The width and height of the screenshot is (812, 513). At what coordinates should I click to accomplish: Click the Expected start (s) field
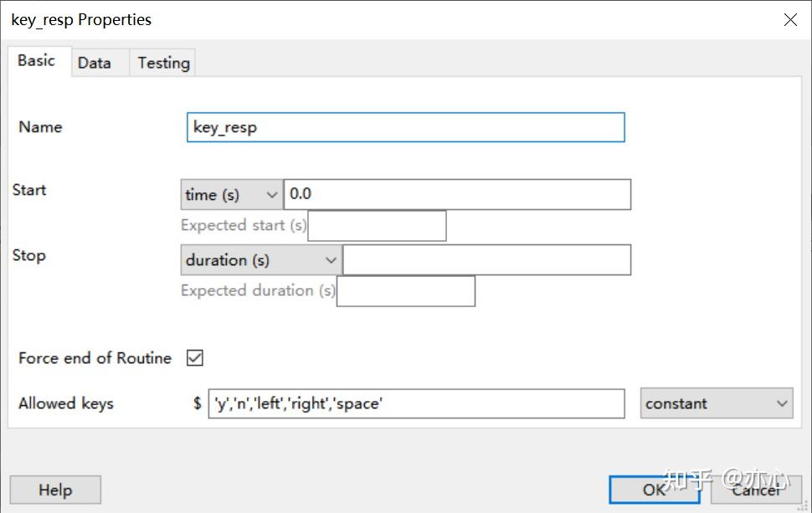377,226
